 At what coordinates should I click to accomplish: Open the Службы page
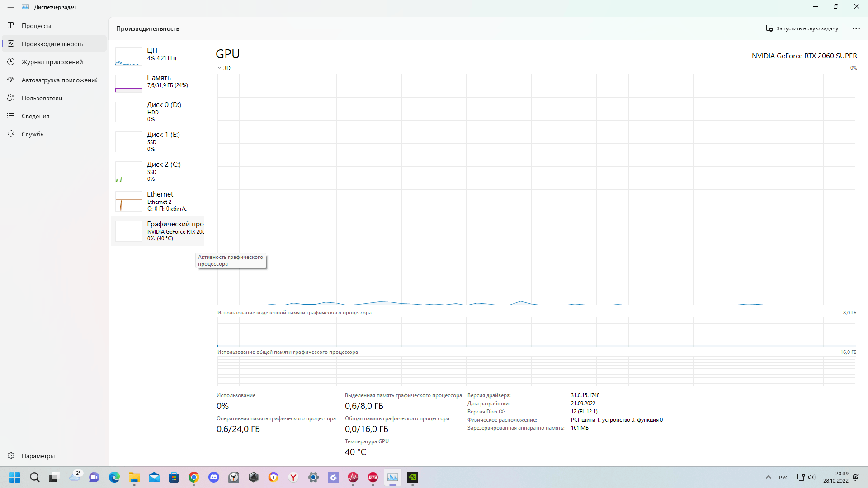point(54,134)
